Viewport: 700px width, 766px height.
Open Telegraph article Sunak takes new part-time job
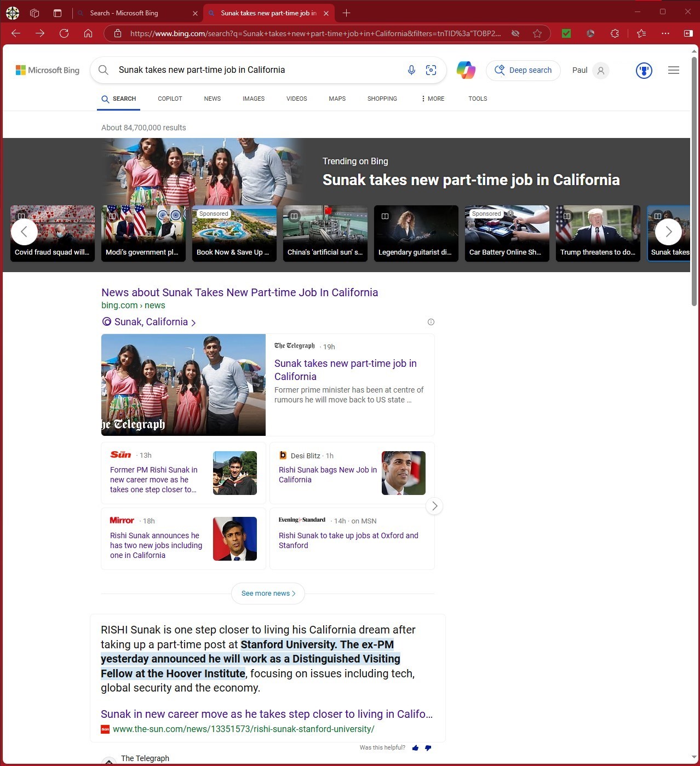click(x=346, y=370)
